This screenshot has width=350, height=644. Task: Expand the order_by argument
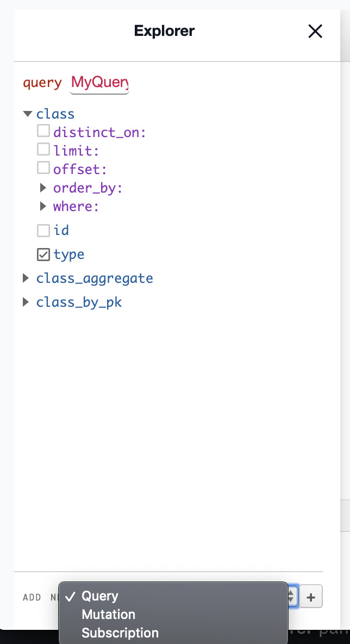(43, 188)
